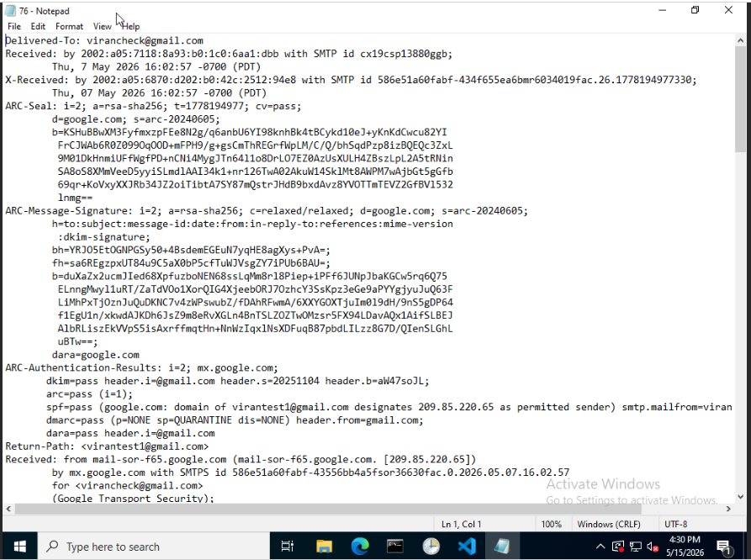The width and height of the screenshot is (751, 560).
Task: Open the taskbar clock and date
Action: coord(685,546)
